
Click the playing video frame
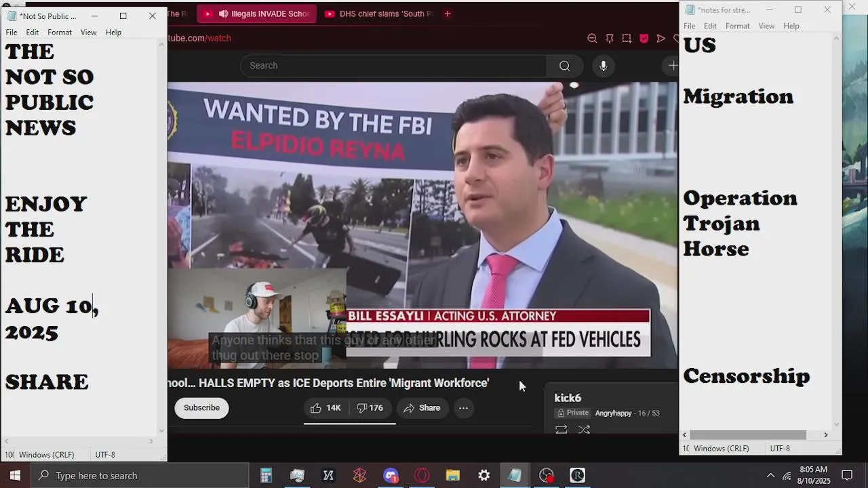(x=422, y=226)
